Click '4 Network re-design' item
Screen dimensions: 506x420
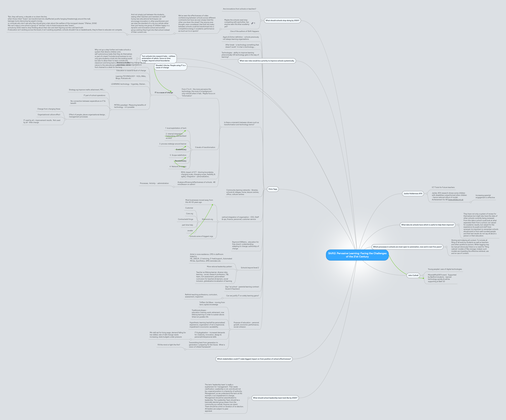pyautogui.click(x=178, y=166)
